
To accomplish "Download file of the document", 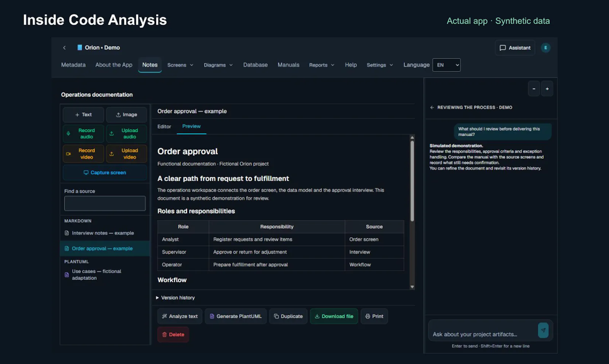I will tap(334, 316).
